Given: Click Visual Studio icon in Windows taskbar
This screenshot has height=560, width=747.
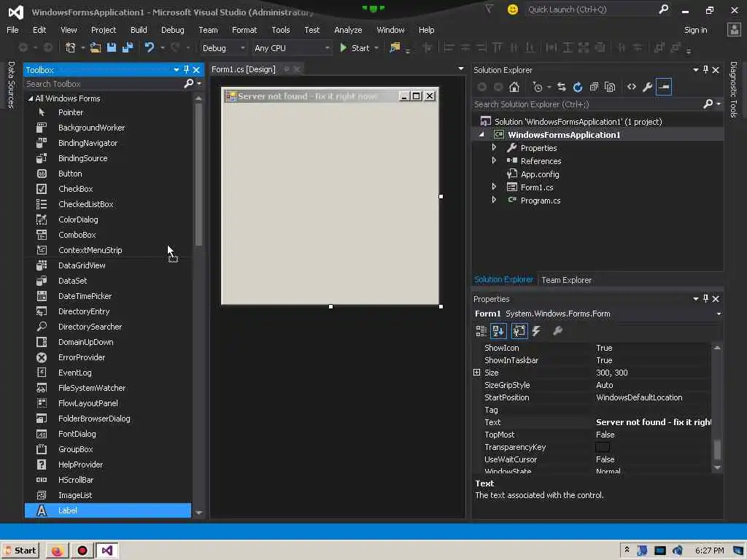Looking at the screenshot, I should click(x=107, y=551).
